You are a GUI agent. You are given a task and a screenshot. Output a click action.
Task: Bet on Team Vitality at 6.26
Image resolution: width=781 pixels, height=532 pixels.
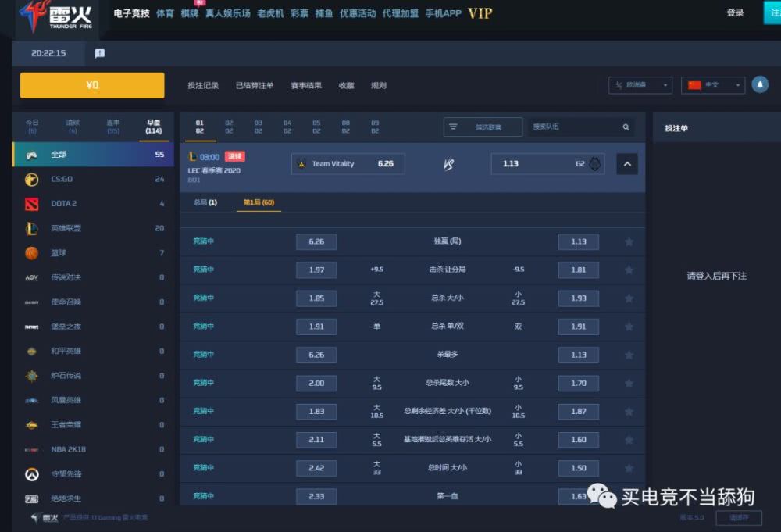[x=348, y=164]
